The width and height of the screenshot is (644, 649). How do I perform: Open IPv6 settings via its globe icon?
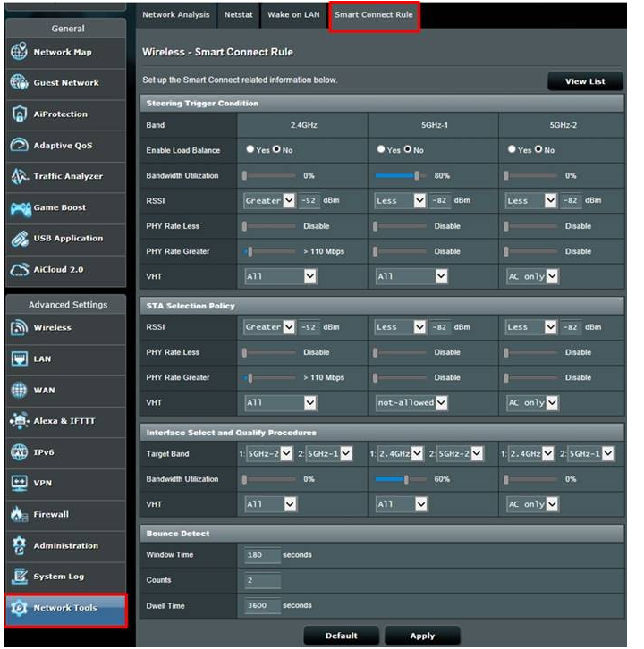pos(19,452)
